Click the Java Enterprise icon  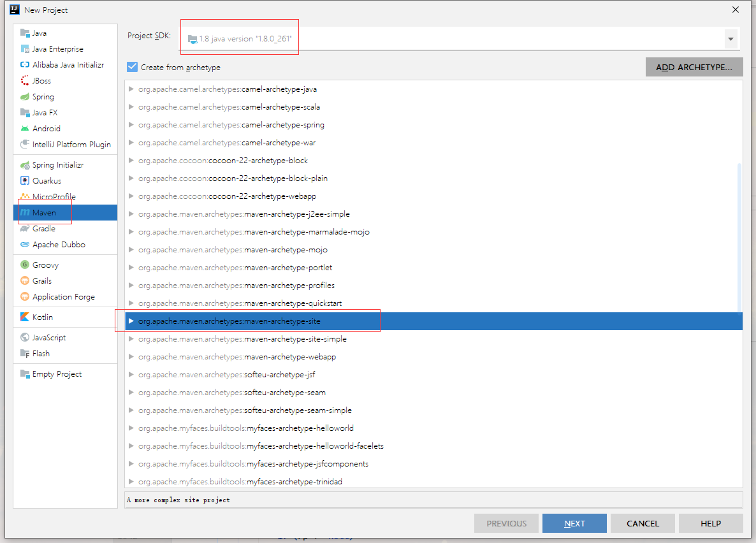click(x=25, y=48)
